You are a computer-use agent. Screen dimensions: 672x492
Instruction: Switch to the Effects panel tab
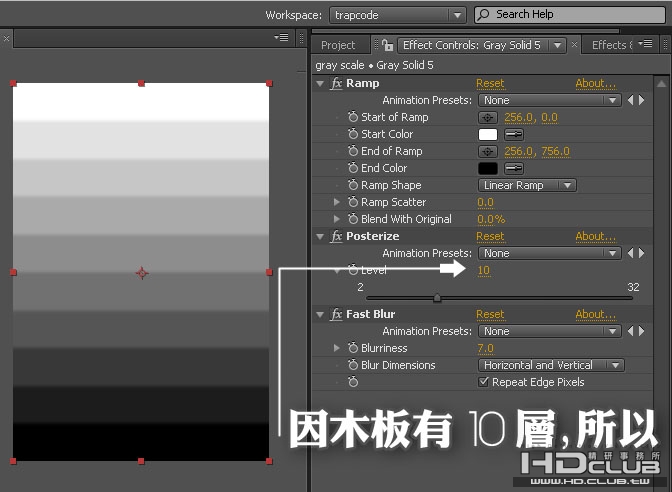[x=612, y=45]
